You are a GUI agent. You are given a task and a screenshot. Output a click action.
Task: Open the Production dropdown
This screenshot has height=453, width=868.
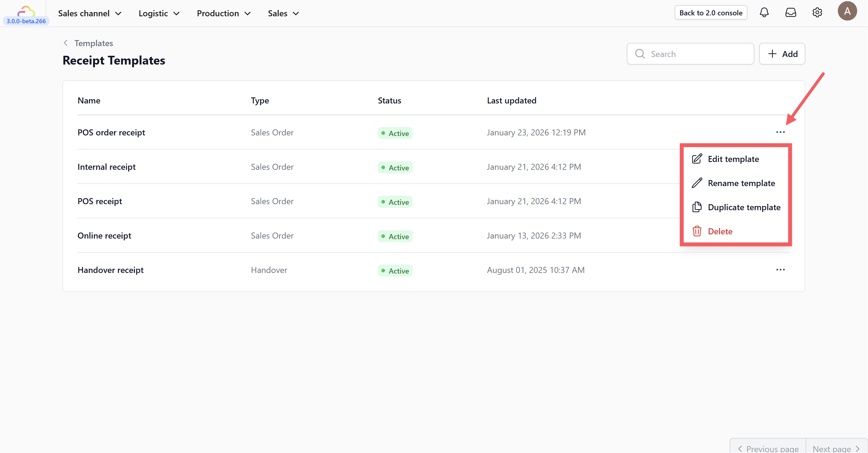point(224,14)
